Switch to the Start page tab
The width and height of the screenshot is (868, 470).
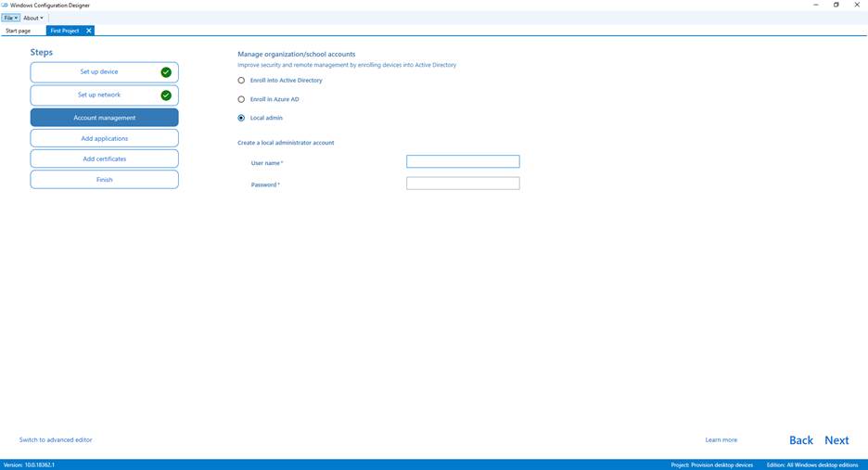pos(19,31)
